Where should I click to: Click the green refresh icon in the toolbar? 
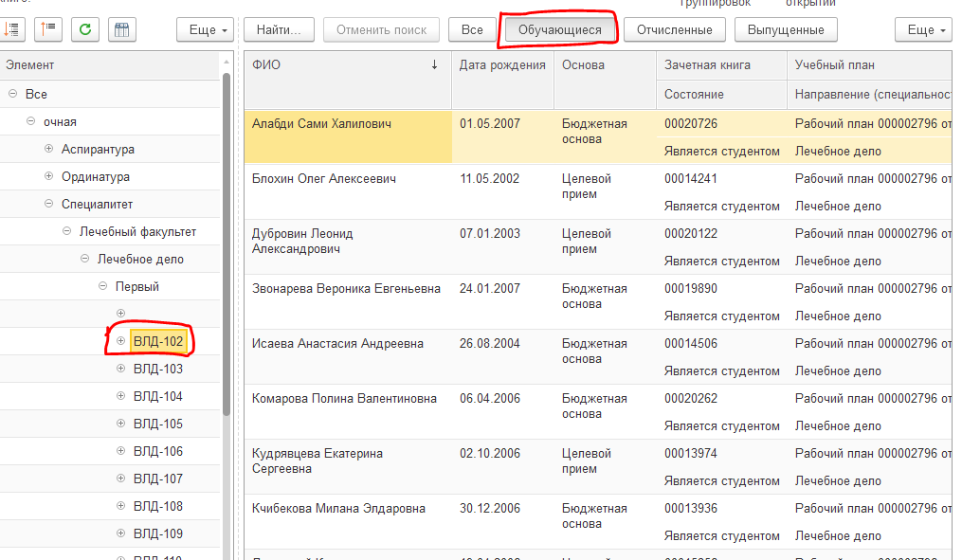pos(85,29)
